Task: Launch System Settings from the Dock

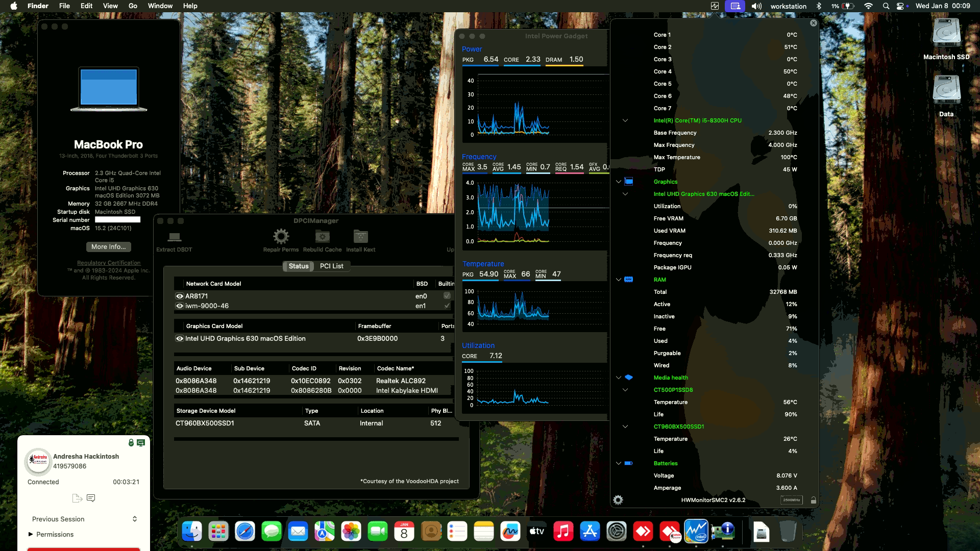Action: tap(617, 532)
